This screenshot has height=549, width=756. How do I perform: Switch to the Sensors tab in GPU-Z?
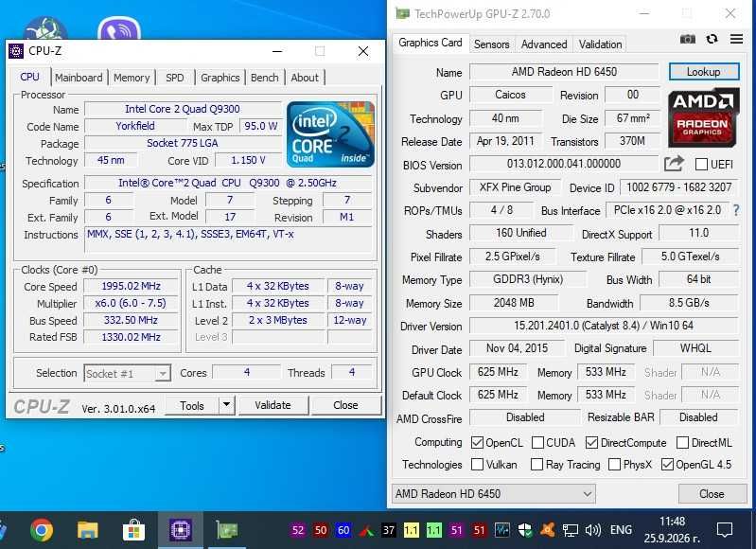(x=491, y=44)
